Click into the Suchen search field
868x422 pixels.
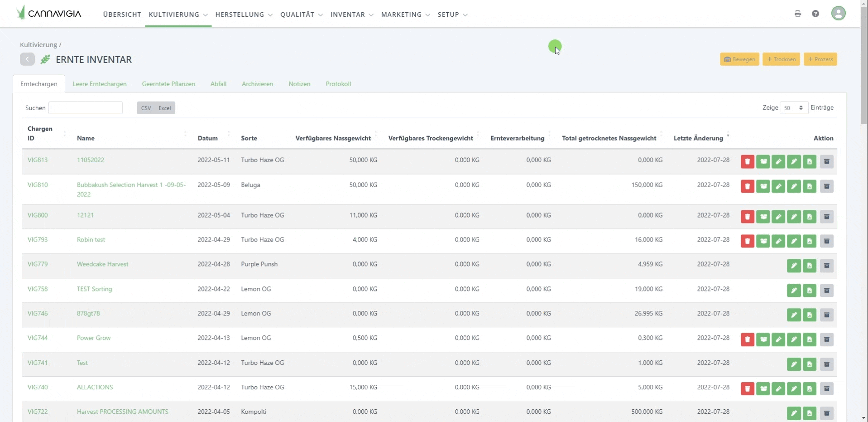(86, 108)
